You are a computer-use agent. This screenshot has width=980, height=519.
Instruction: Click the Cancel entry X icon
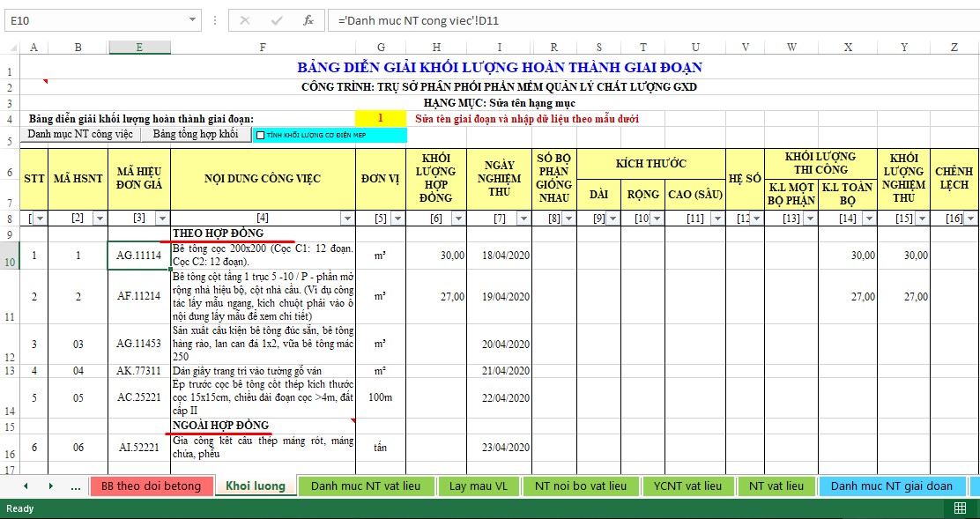(245, 19)
